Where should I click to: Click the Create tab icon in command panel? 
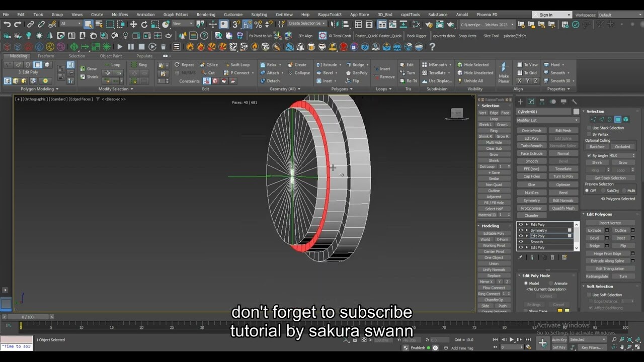point(520,102)
